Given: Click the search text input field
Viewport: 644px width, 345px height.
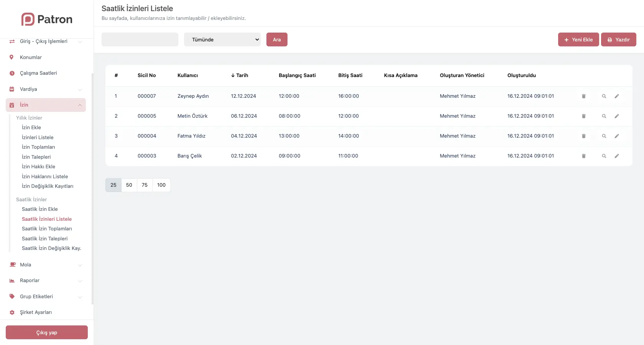Looking at the screenshot, I should pos(140,39).
